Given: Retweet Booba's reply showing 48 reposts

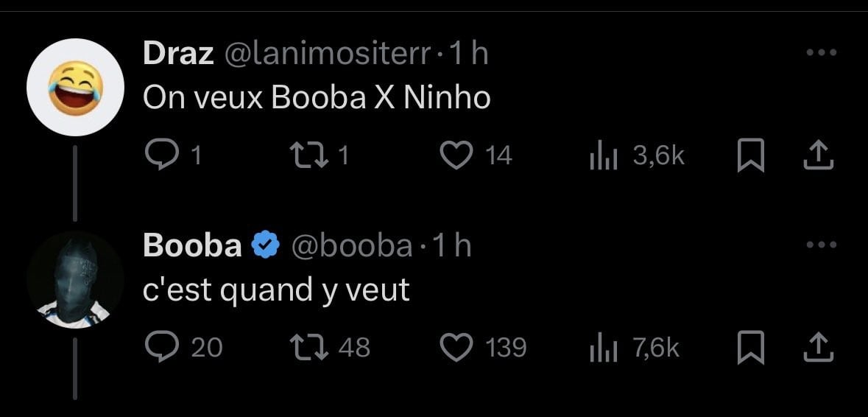Looking at the screenshot, I should point(309,348).
